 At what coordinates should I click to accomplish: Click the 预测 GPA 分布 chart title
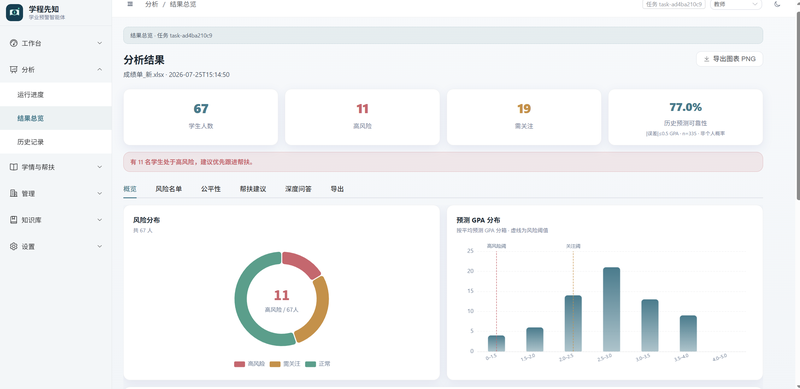click(x=478, y=221)
